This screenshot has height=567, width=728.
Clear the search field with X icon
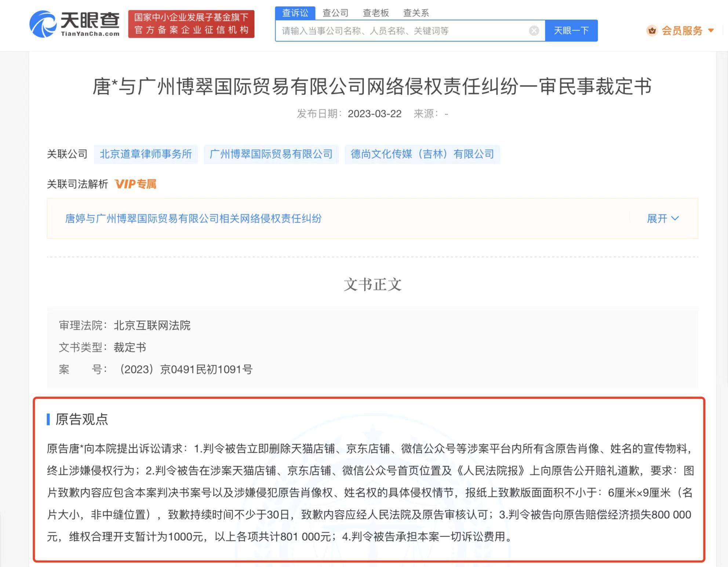click(534, 31)
